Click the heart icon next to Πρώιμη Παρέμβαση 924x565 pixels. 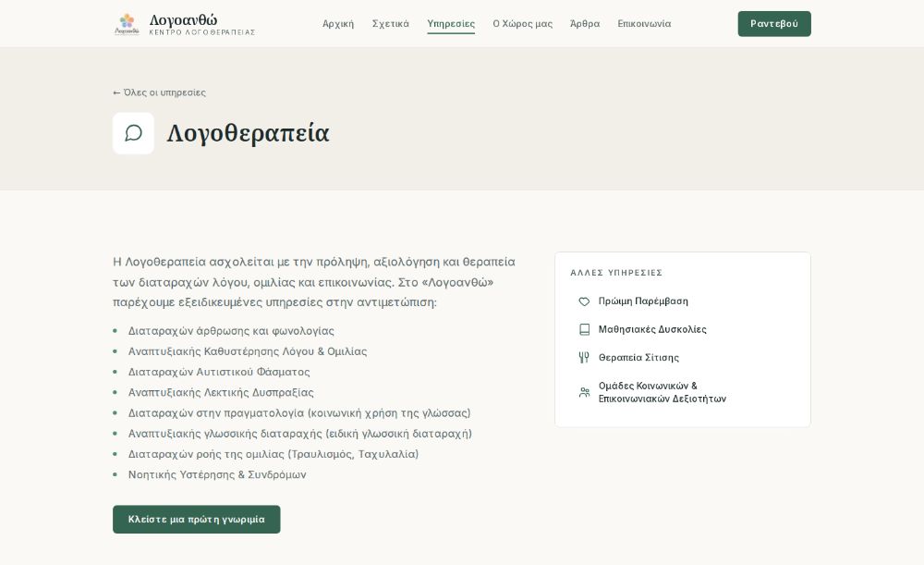coord(584,301)
